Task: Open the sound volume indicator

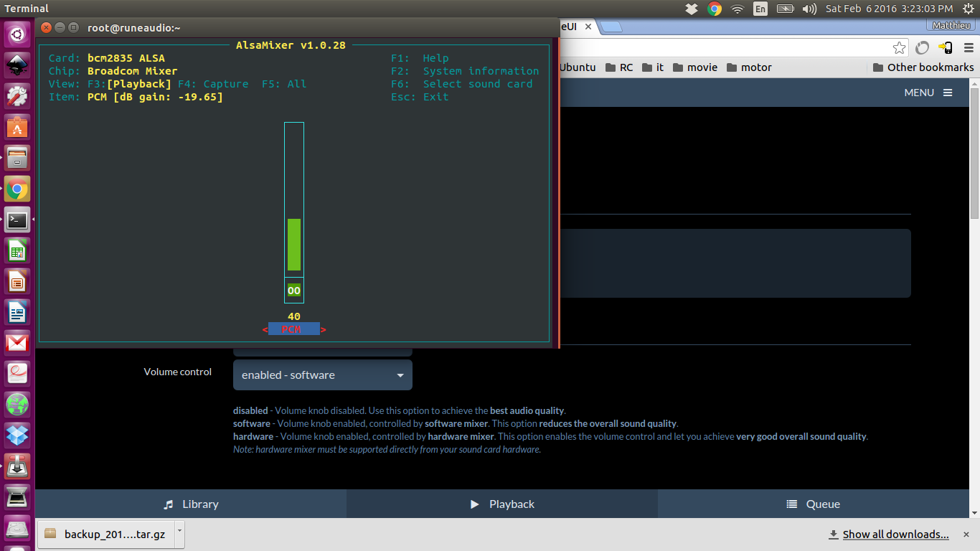Action: click(809, 9)
